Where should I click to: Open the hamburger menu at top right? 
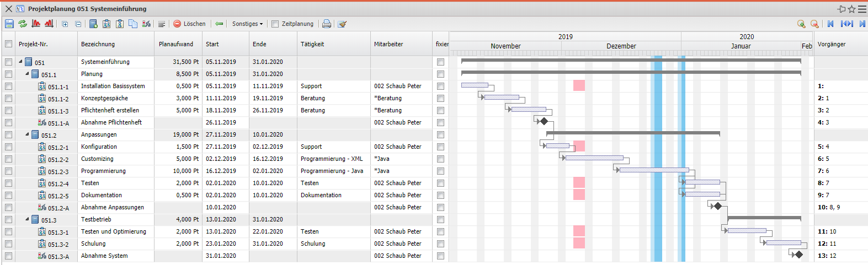point(862,9)
